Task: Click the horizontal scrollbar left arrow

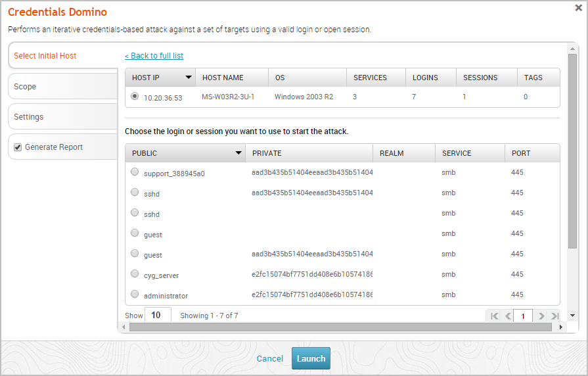Action: click(123, 327)
